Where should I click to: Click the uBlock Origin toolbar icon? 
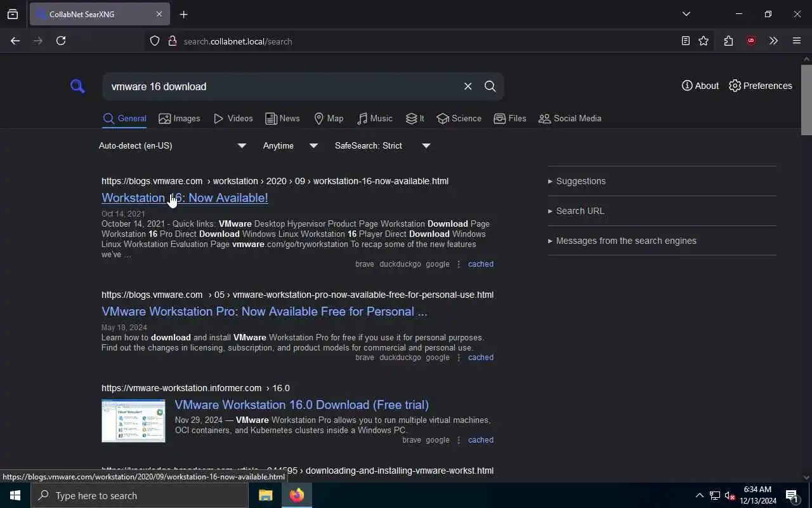[751, 41]
